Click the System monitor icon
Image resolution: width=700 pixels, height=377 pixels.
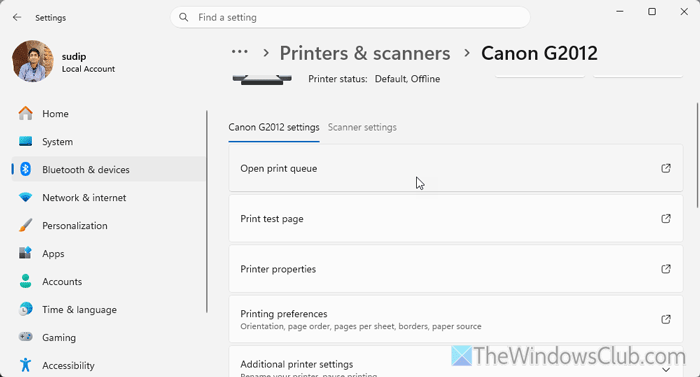(25, 142)
